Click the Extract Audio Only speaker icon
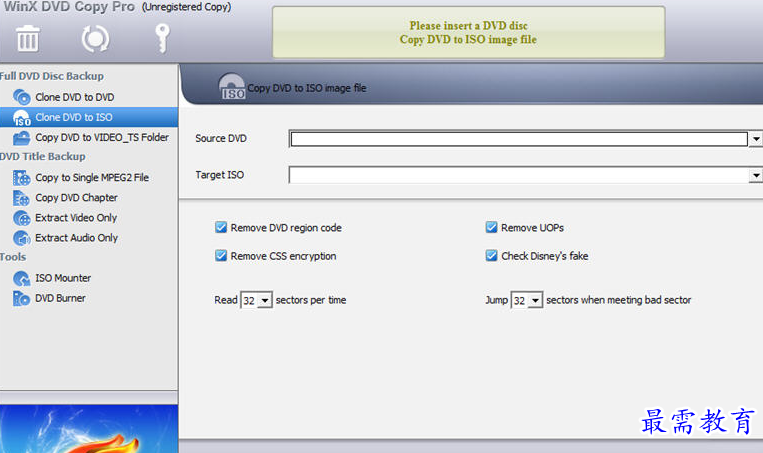763x453 pixels. pyautogui.click(x=21, y=238)
